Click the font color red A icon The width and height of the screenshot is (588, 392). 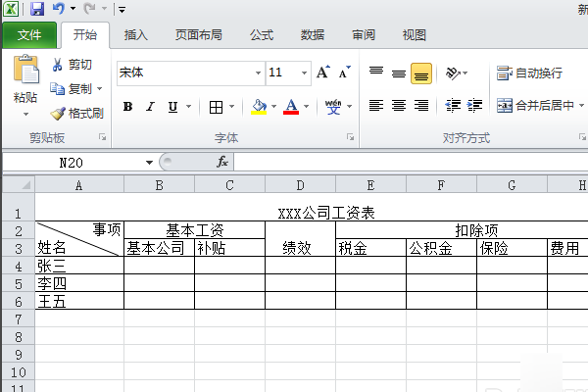click(x=291, y=107)
